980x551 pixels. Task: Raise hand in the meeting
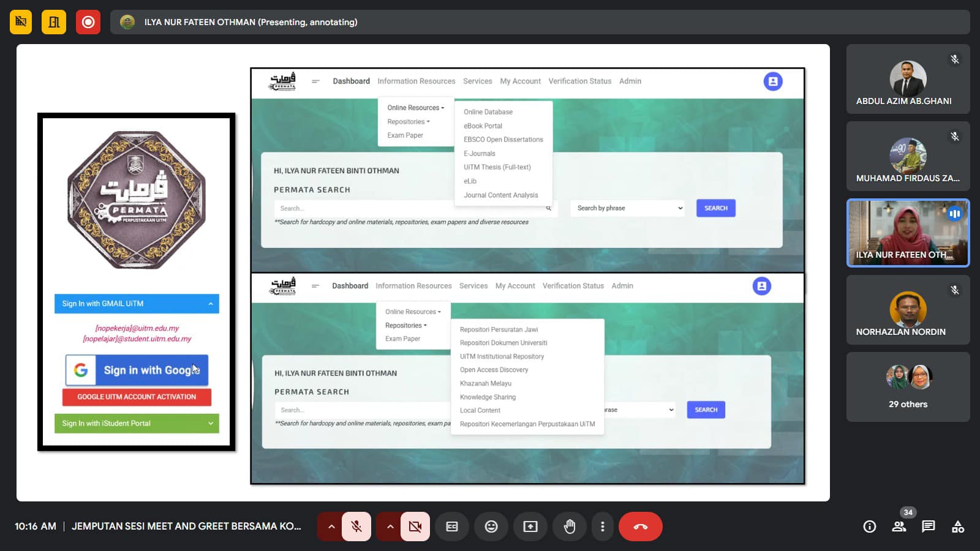pyautogui.click(x=570, y=527)
